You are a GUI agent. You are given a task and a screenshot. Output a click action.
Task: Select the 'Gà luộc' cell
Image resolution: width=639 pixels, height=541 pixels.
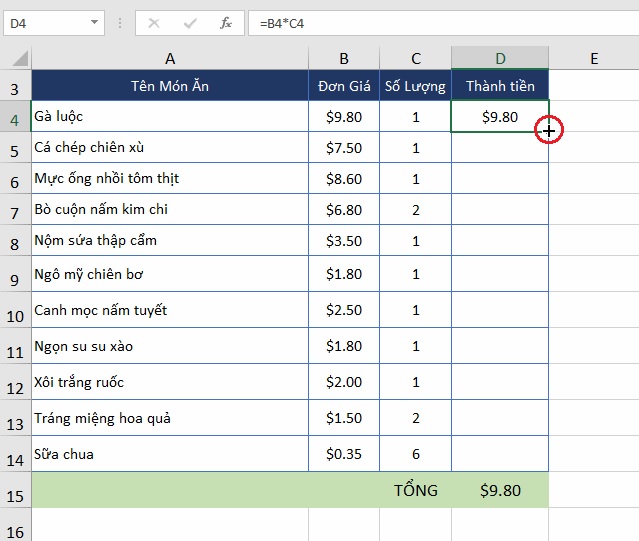(x=170, y=116)
